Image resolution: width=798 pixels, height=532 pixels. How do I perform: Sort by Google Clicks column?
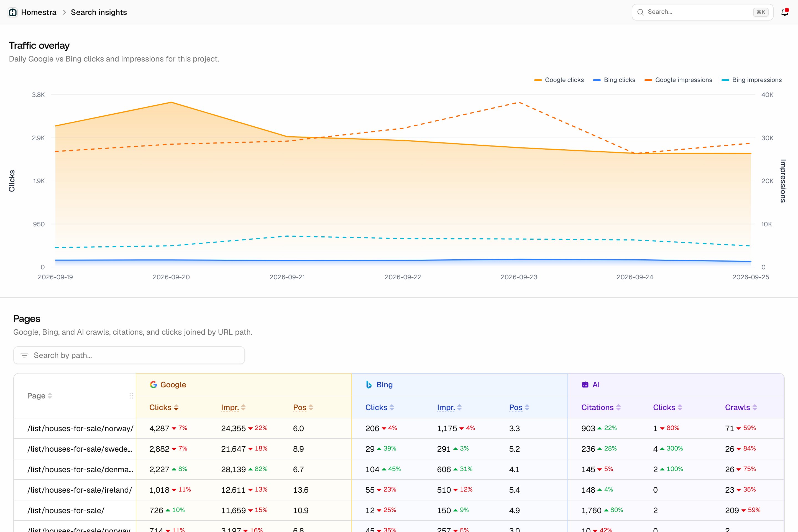[164, 407]
